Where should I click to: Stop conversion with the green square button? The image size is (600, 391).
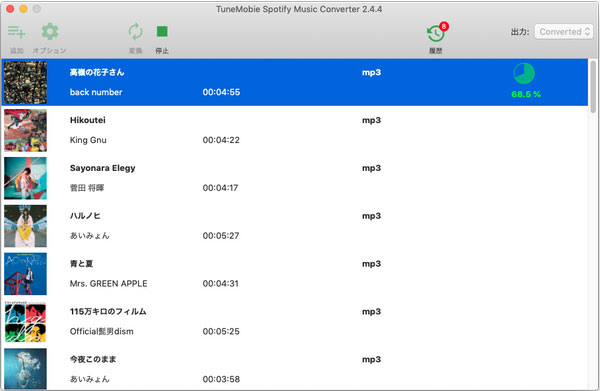162,31
